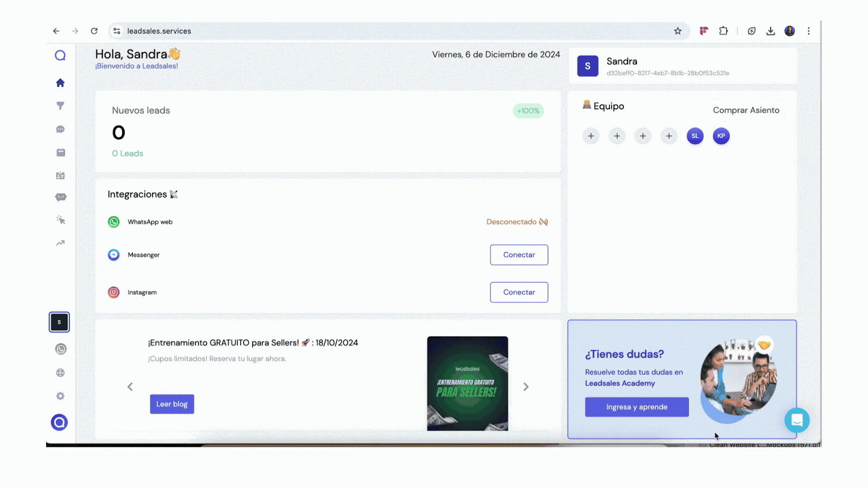Click the Leer blog button

(x=172, y=404)
